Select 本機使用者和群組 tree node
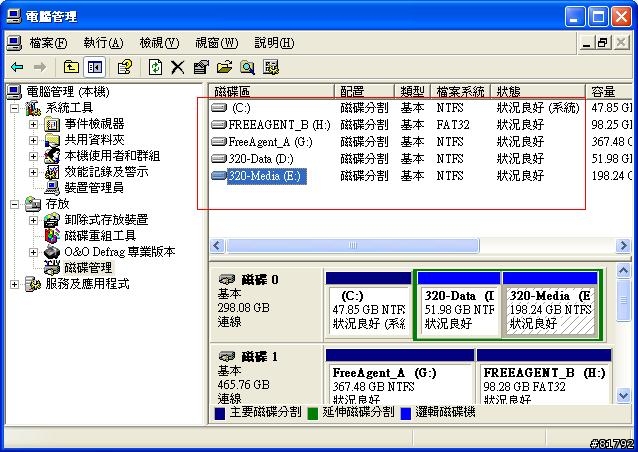Viewport: 638px width, 452px height. coord(112,156)
